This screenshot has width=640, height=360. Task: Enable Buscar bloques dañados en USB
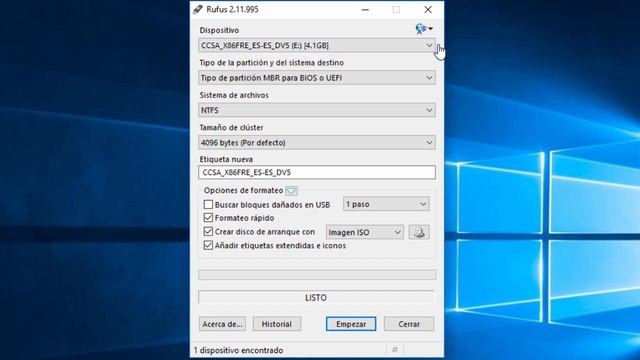208,204
